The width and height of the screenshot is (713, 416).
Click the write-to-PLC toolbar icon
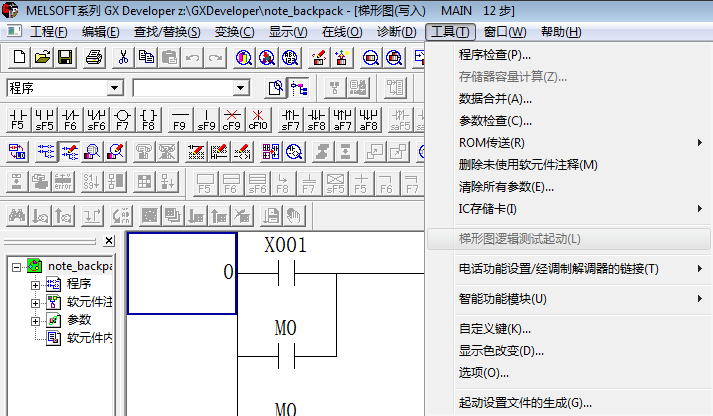pos(319,58)
